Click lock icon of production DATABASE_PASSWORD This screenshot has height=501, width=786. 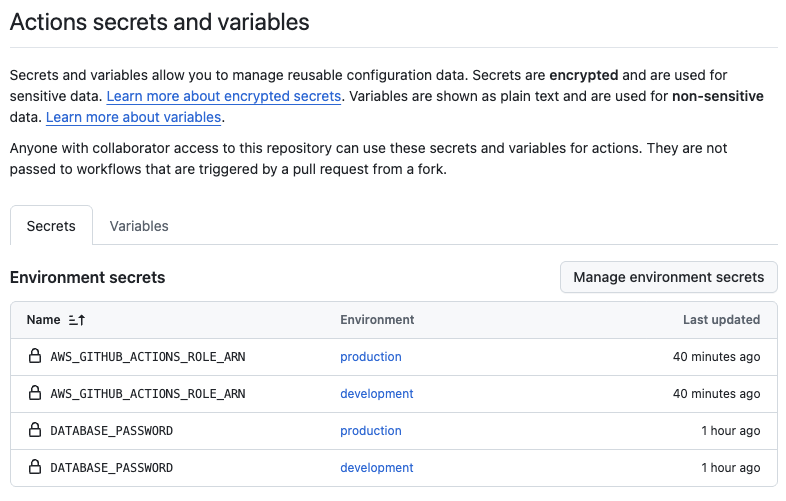coord(35,430)
